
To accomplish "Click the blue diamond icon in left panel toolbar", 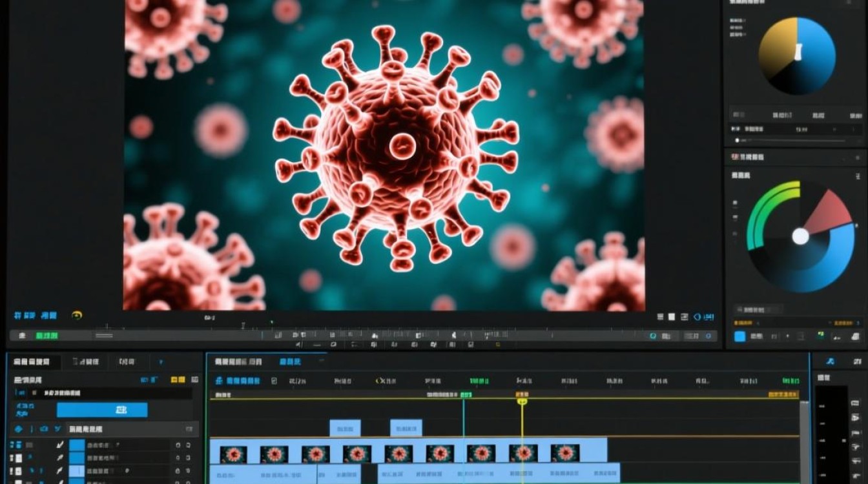I will (x=18, y=429).
